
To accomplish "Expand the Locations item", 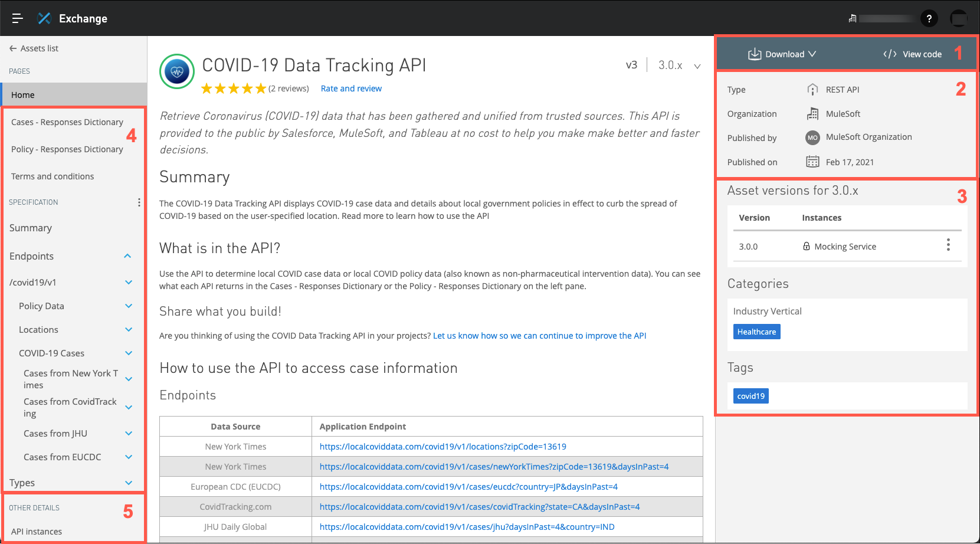I will 129,330.
